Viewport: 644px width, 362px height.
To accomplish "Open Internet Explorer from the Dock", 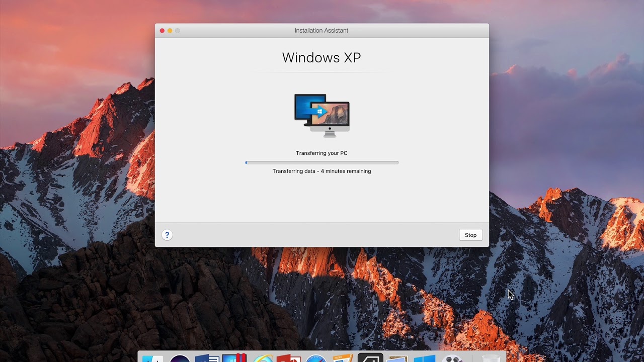I will tap(262, 358).
